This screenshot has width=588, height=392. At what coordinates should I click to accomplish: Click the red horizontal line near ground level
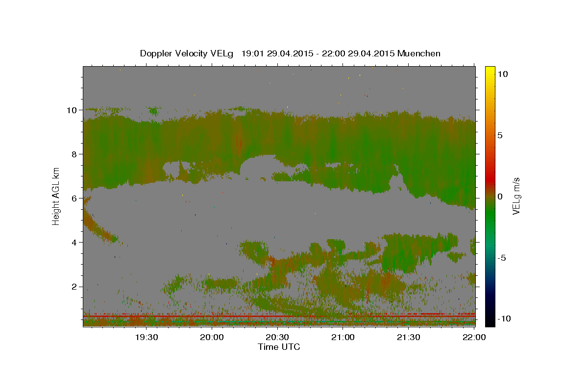(x=279, y=317)
